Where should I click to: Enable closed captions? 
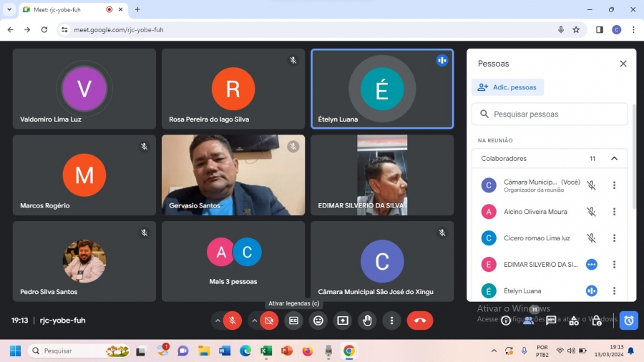[x=293, y=321]
